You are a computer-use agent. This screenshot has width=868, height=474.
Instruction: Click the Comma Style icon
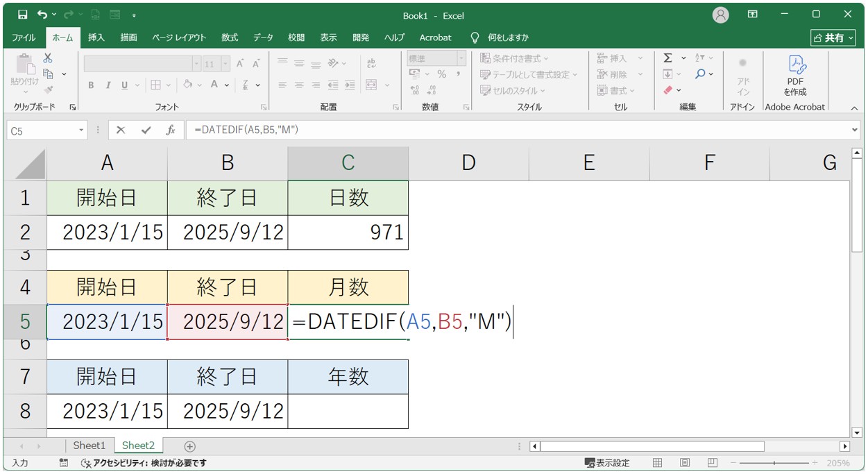pos(458,74)
